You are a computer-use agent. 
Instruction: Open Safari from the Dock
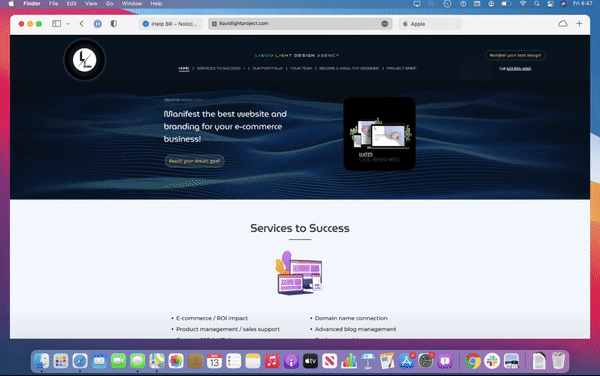pos(80,361)
